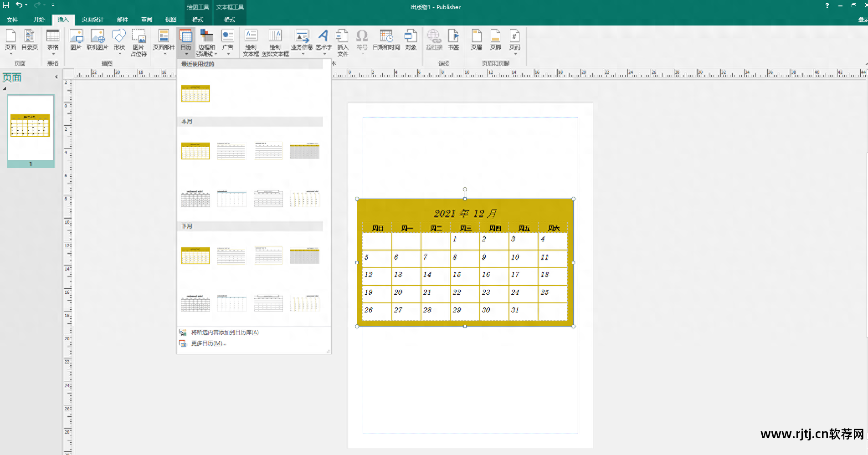Click the 页眉 header icon
The width and height of the screenshot is (868, 455).
coord(476,40)
